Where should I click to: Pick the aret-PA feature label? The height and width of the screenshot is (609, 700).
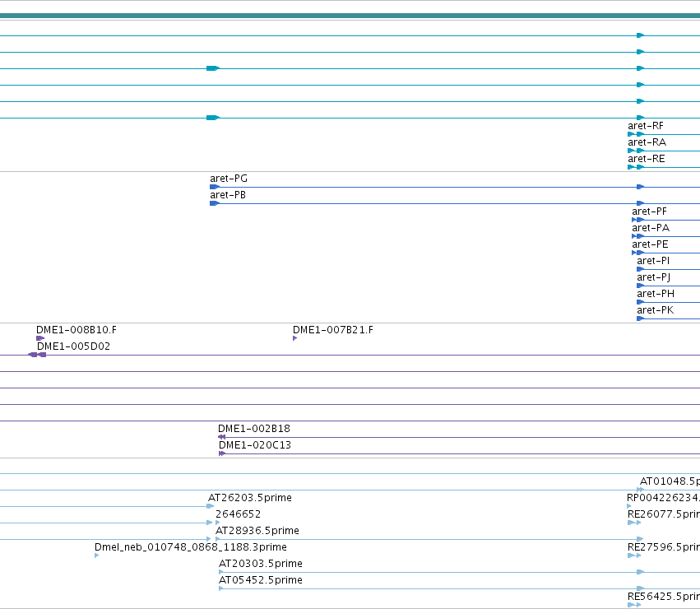coord(651,228)
